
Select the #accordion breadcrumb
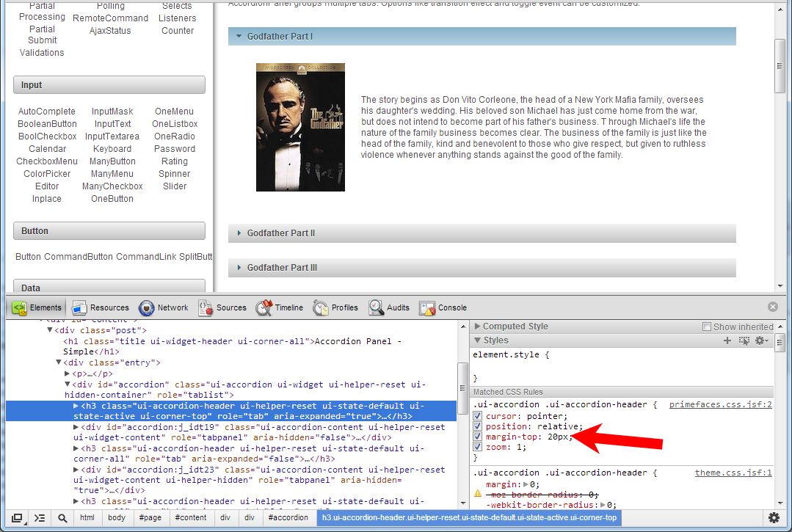(x=288, y=517)
